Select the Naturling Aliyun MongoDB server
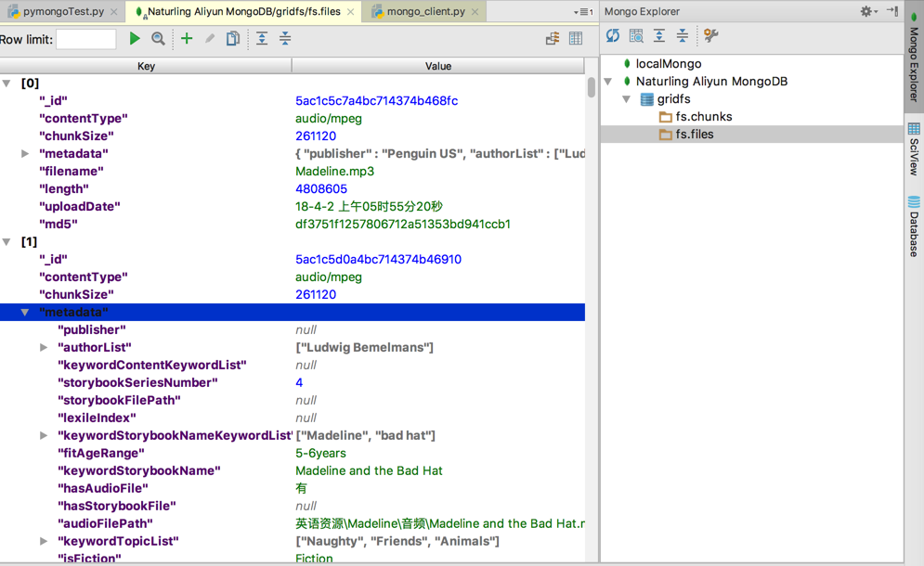Image resolution: width=924 pixels, height=566 pixels. (711, 82)
